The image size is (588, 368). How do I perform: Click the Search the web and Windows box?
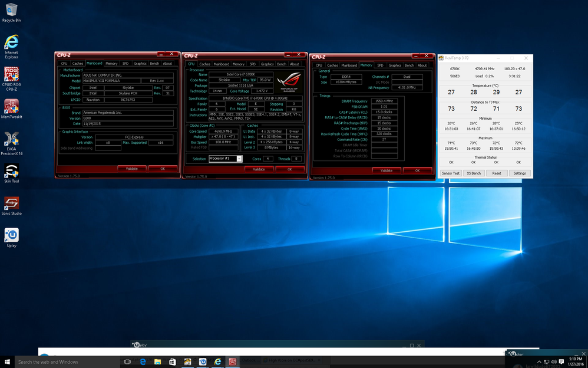tap(68, 362)
